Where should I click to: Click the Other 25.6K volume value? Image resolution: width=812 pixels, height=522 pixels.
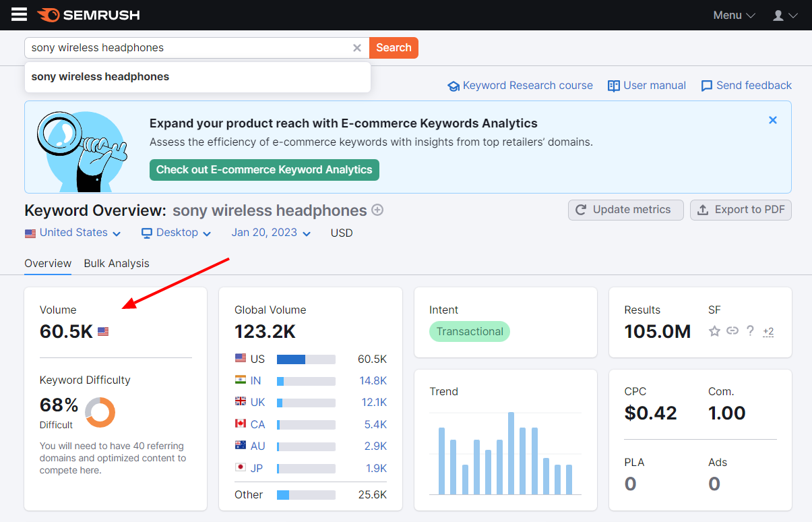[x=372, y=495]
